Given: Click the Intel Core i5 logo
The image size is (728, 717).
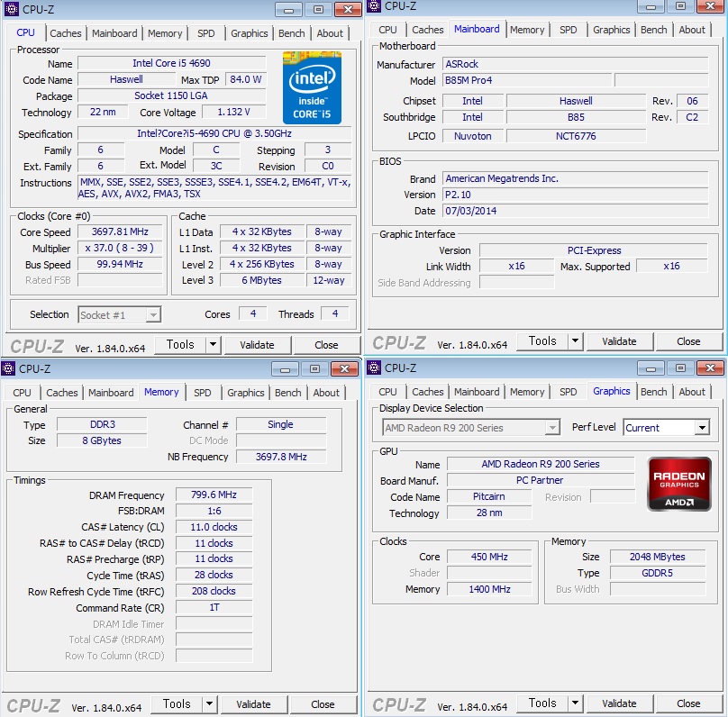Looking at the screenshot, I should click(x=312, y=87).
